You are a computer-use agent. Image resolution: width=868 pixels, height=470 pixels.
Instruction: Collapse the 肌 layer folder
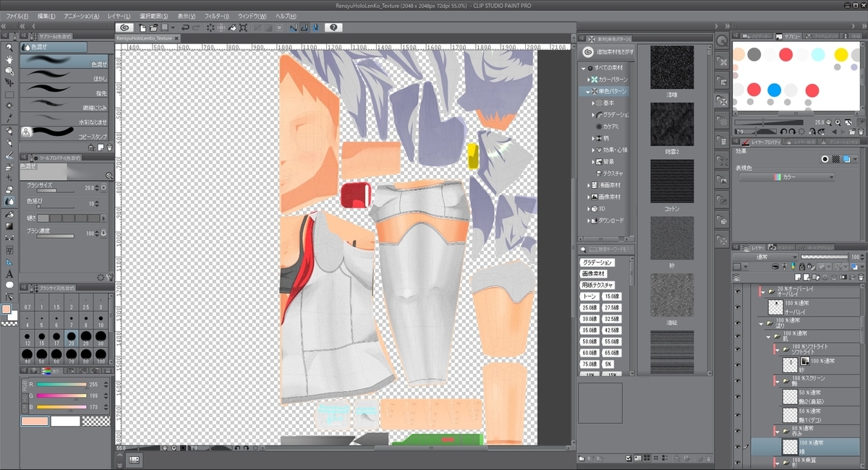pyautogui.click(x=770, y=336)
